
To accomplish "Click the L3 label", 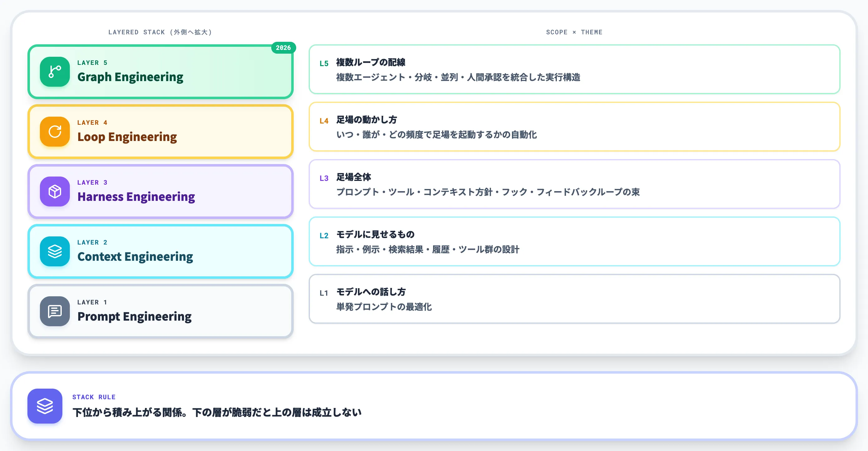I will 324,178.
